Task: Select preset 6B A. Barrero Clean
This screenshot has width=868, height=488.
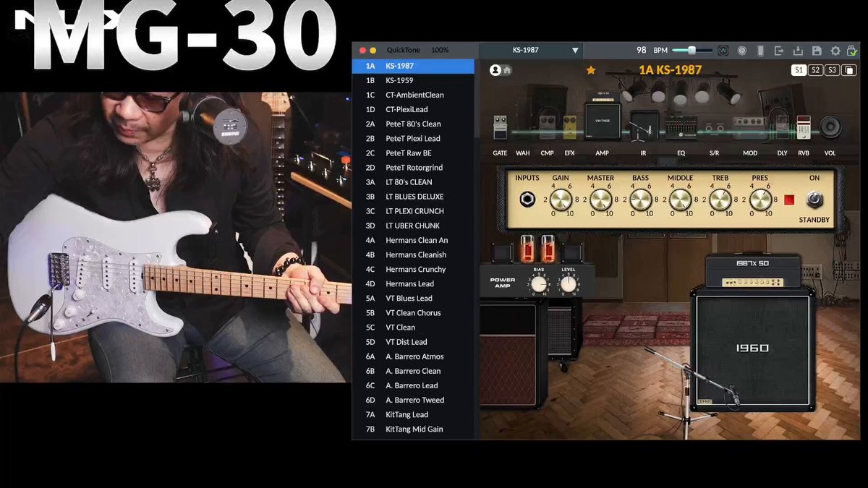Action: click(413, 371)
